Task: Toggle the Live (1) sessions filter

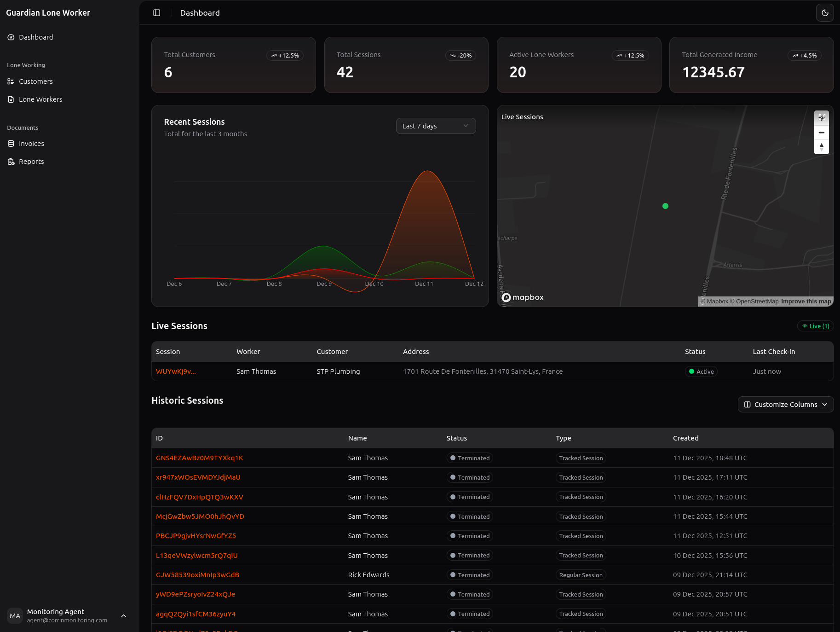Action: pyautogui.click(x=815, y=326)
